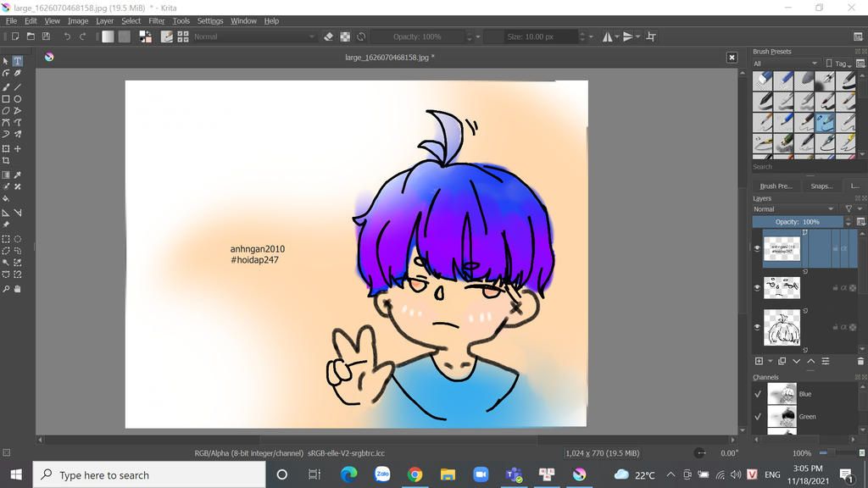Viewport: 868px width, 488px height.
Task: Open brush blending mode Normal dropdown
Action: pos(254,36)
